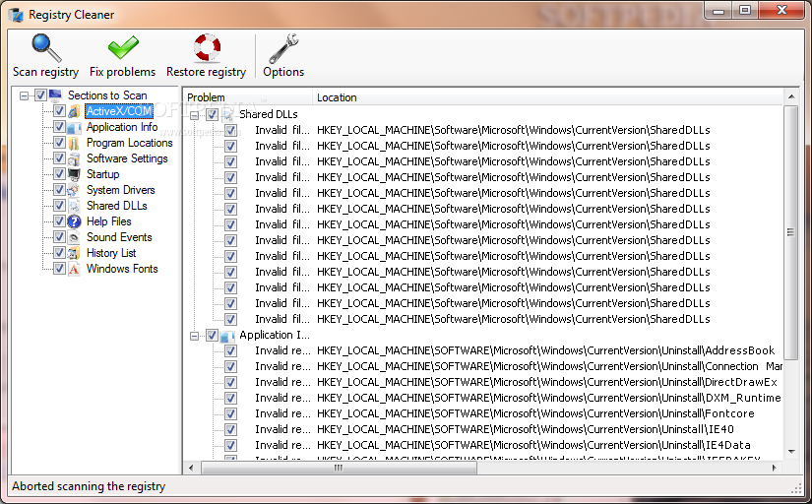Select Software Settings in section tree
This screenshot has height=504, width=812.
[x=127, y=158]
